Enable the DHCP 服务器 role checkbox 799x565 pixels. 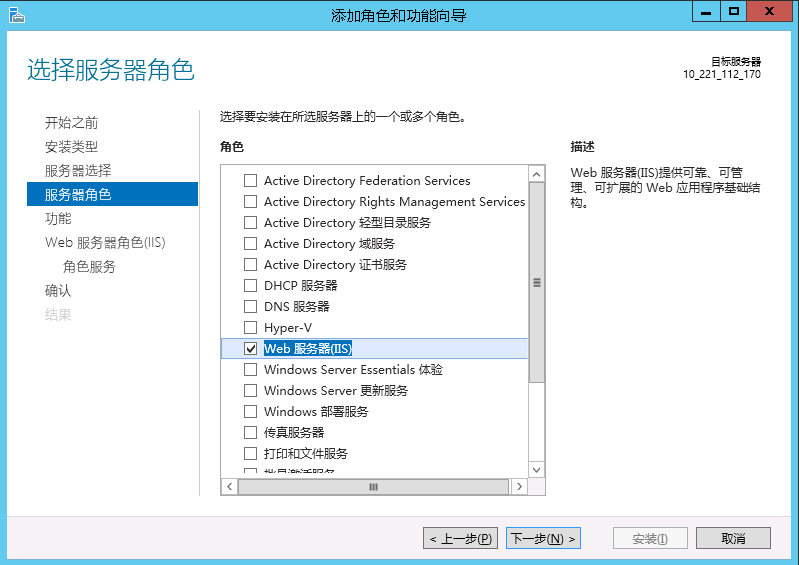click(x=251, y=286)
